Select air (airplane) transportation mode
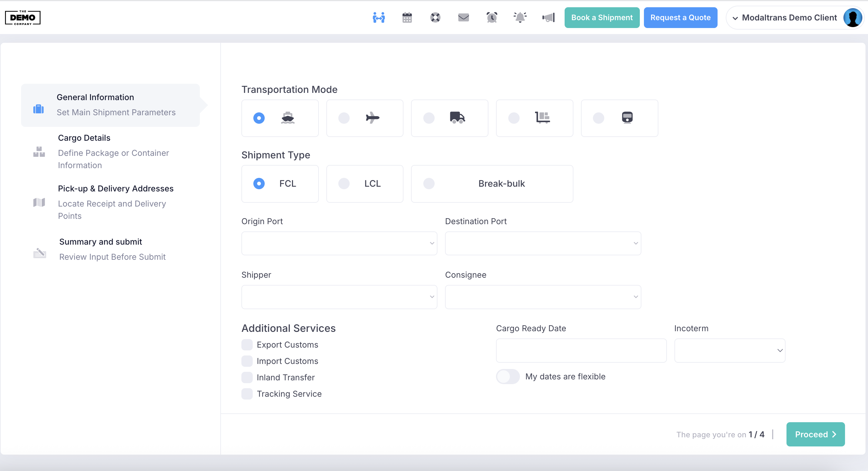 tap(344, 118)
